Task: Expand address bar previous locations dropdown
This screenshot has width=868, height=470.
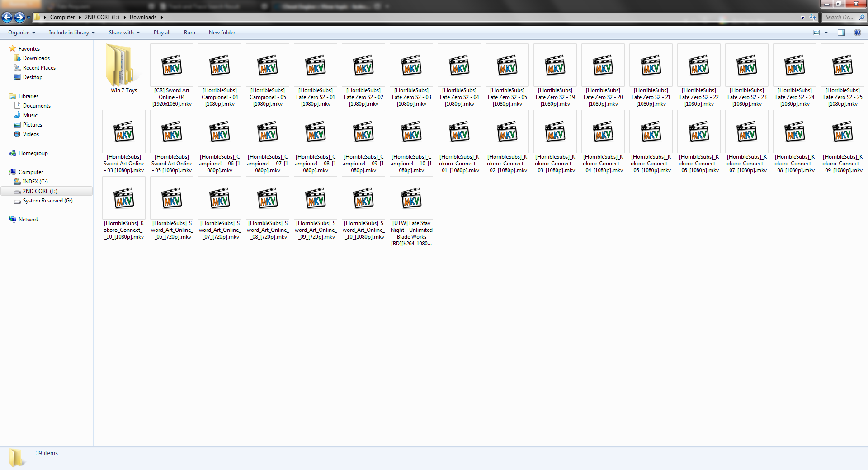Action: [x=802, y=17]
